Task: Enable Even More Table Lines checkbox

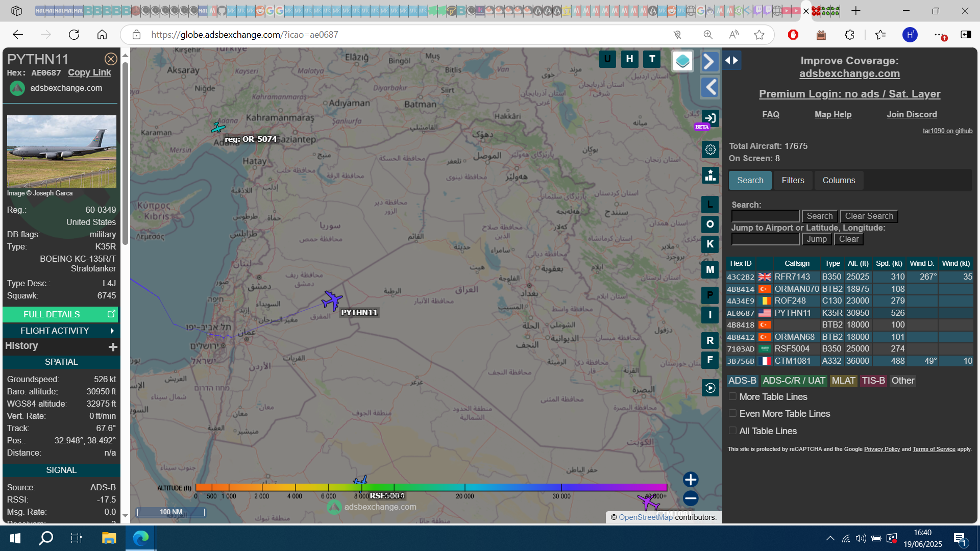Action: (732, 413)
